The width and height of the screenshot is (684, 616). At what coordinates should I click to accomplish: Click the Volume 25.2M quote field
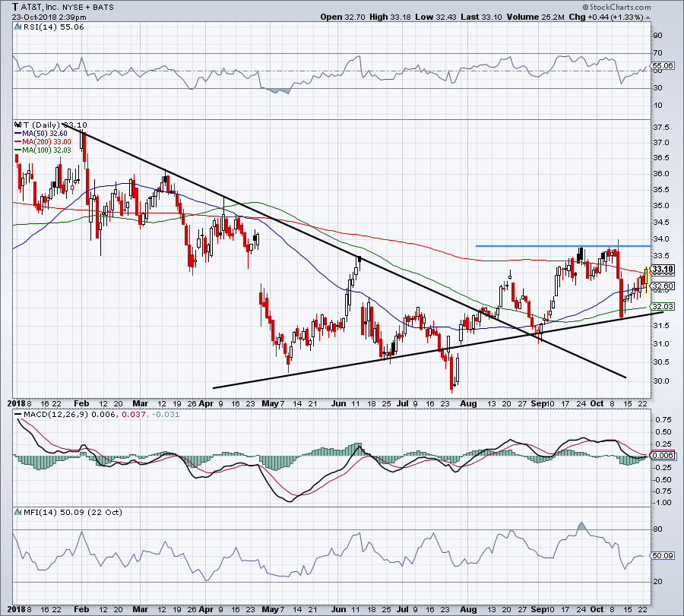535,17
